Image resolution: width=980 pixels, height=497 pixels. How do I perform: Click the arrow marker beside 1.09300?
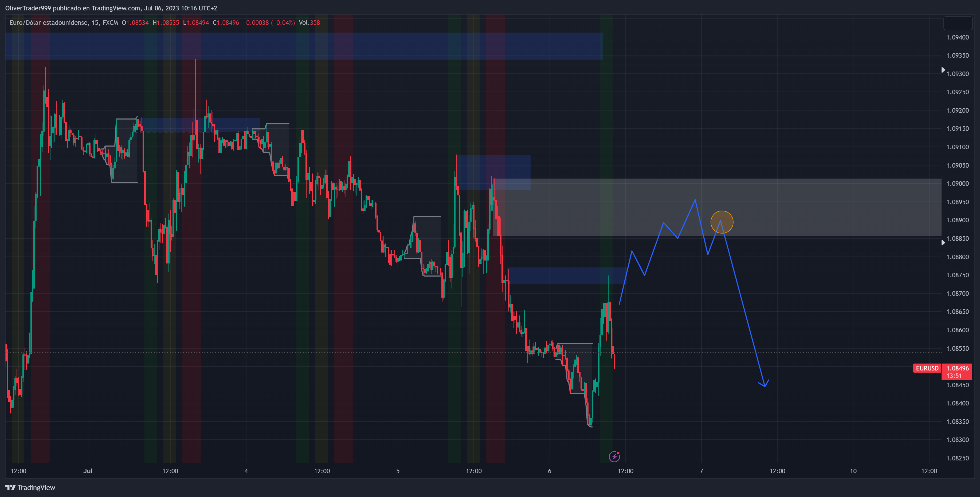[x=943, y=70]
